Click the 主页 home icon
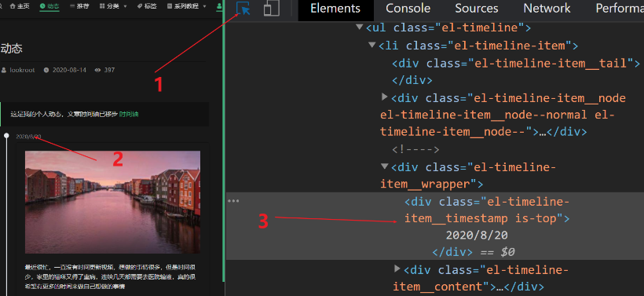This screenshot has height=296, width=644. pyautogui.click(x=13, y=6)
